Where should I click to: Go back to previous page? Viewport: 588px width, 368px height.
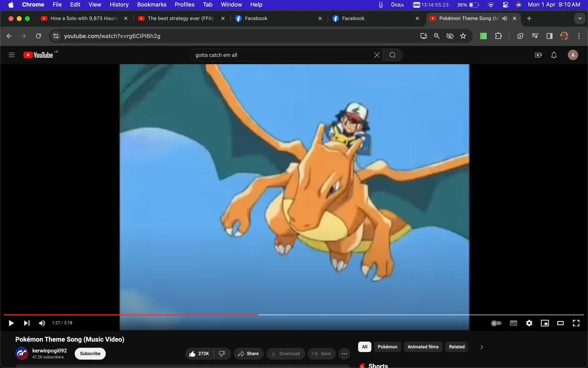[x=9, y=36]
